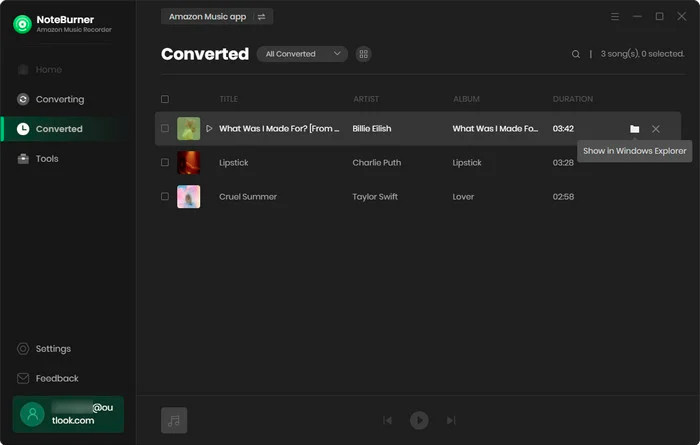Click the Lover album cell

pos(463,196)
